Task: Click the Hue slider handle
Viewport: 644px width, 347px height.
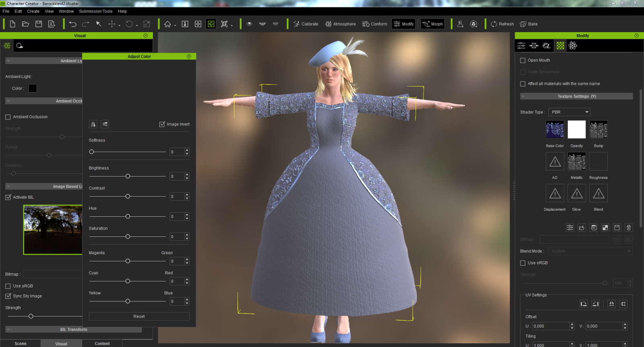Action: coord(128,216)
